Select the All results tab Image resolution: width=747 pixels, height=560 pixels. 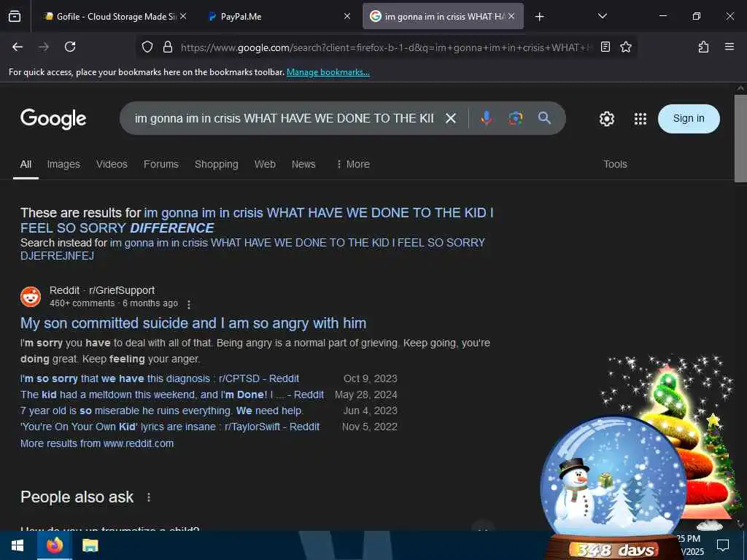tap(26, 164)
